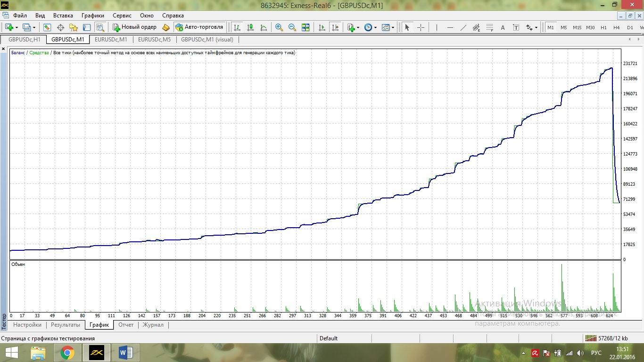Open the Вставка menu
644x362 pixels.
coord(63,16)
